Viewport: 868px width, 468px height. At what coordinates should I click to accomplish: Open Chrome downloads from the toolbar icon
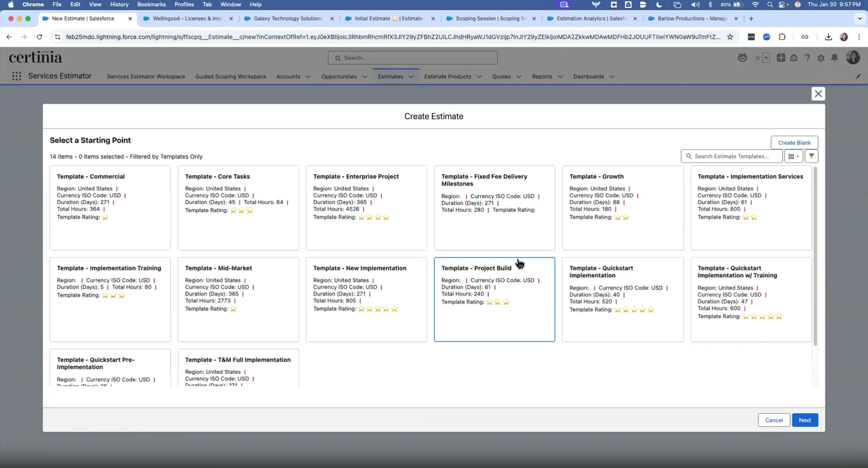(828, 37)
